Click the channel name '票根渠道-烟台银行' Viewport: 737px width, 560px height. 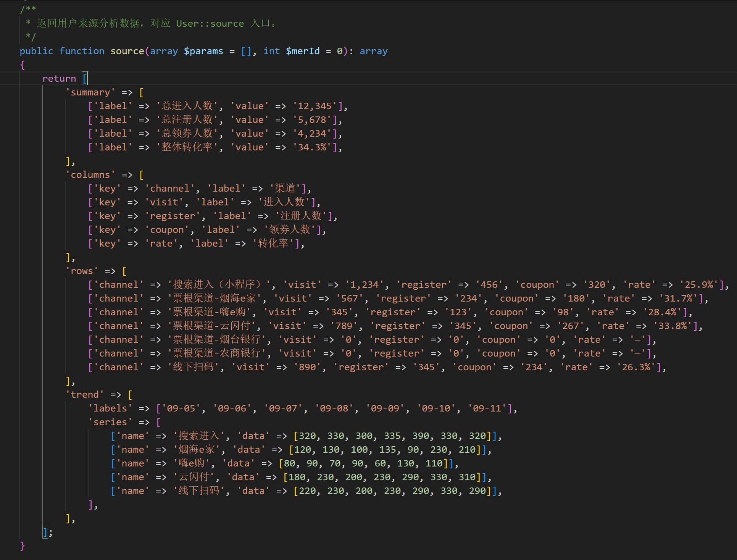point(217,340)
